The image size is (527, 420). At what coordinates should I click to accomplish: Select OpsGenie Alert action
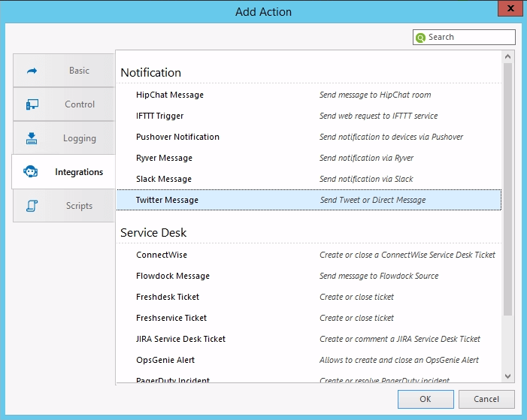point(165,360)
